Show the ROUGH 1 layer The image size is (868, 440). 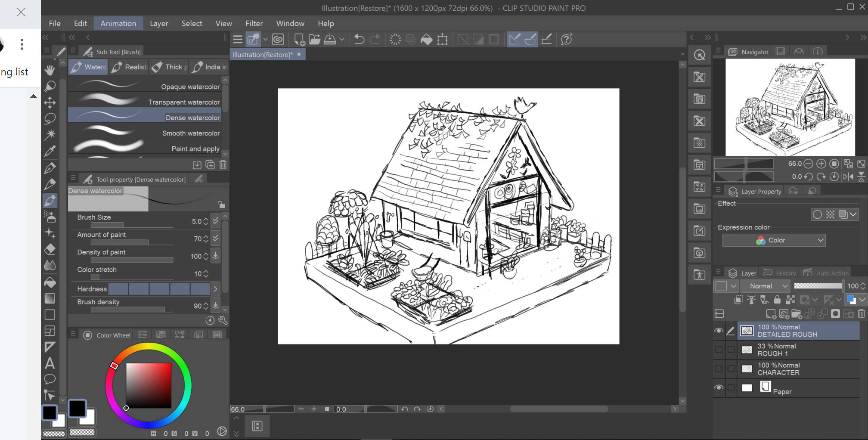point(719,350)
